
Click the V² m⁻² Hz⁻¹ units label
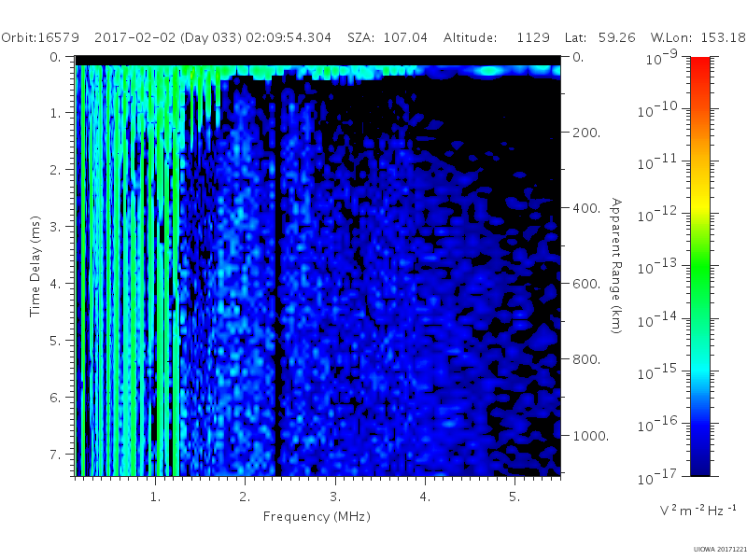tap(698, 510)
